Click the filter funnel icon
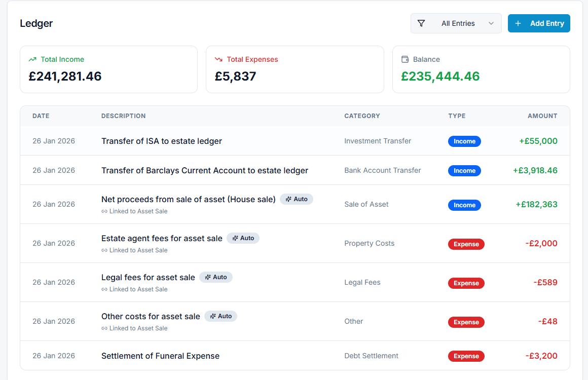The width and height of the screenshot is (588, 380). coord(421,23)
